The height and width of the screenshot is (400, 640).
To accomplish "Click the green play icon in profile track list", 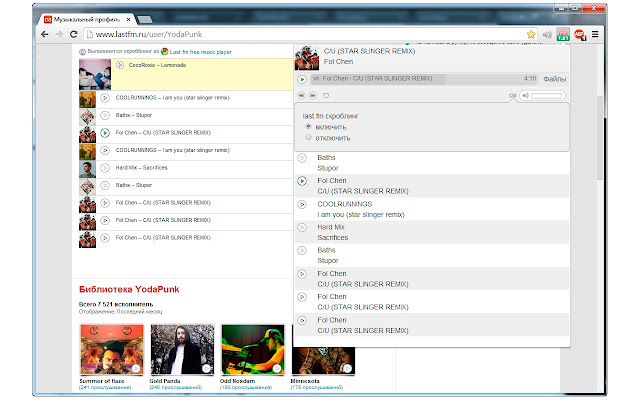I will click(x=105, y=133).
